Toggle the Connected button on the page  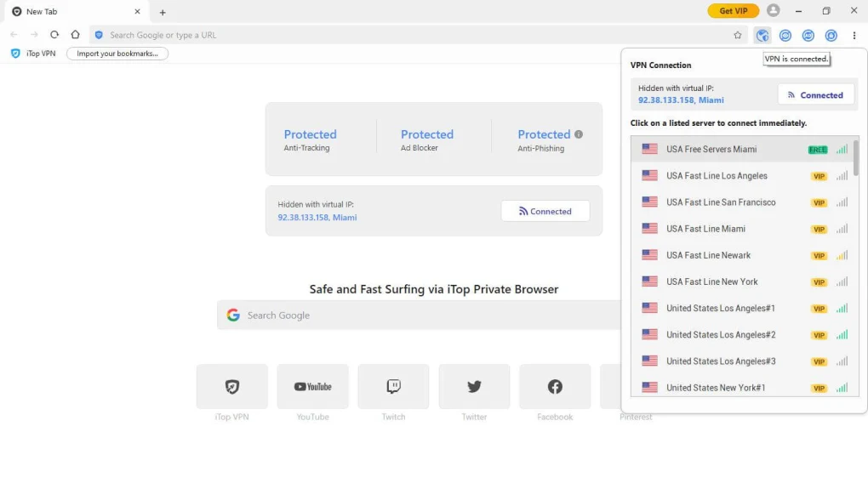[x=545, y=212]
